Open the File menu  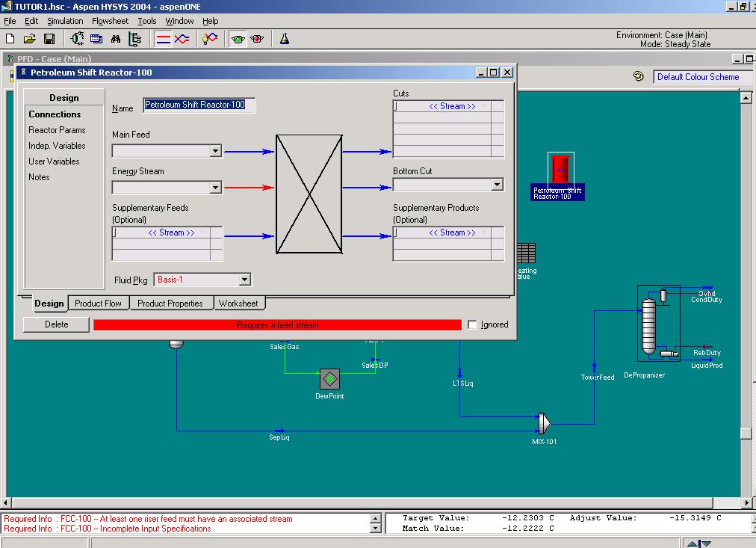pyautogui.click(x=10, y=21)
